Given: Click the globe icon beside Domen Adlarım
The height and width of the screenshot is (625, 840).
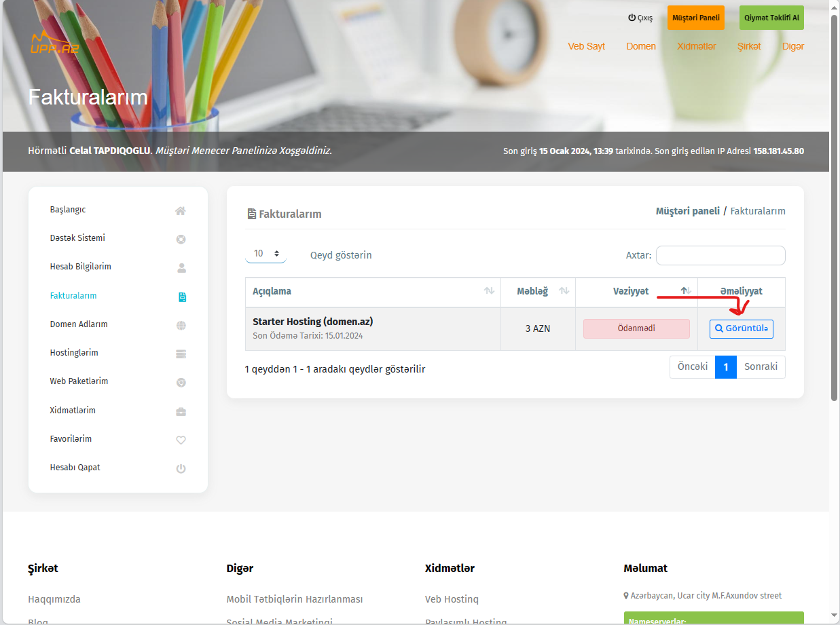Looking at the screenshot, I should 181,325.
